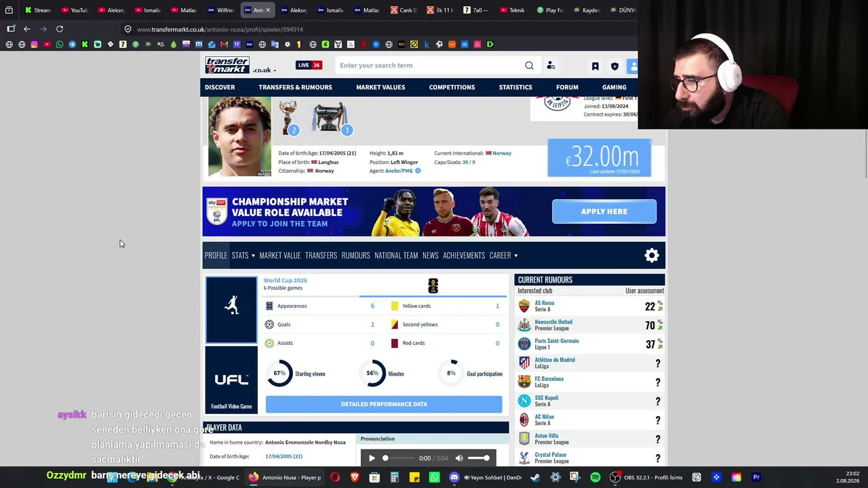Click the Gmail bookmark in the bookmarks bar
The image size is (868, 488).
[x=224, y=45]
